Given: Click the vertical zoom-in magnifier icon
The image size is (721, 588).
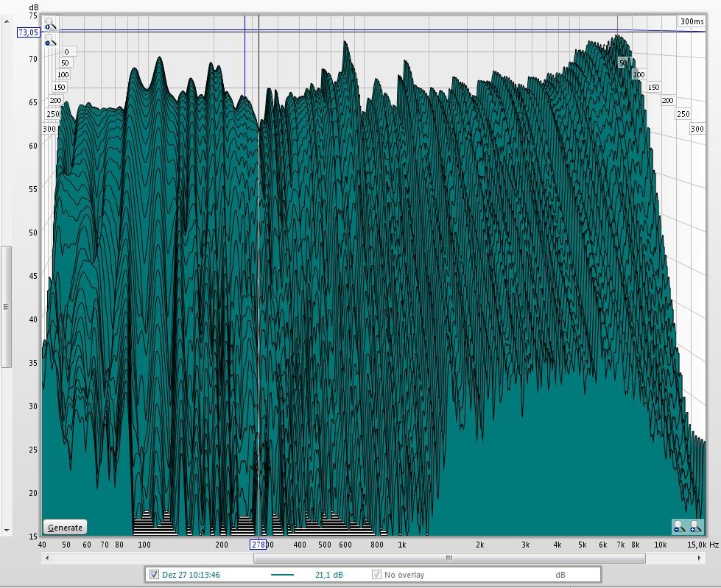Looking at the screenshot, I should [x=49, y=24].
